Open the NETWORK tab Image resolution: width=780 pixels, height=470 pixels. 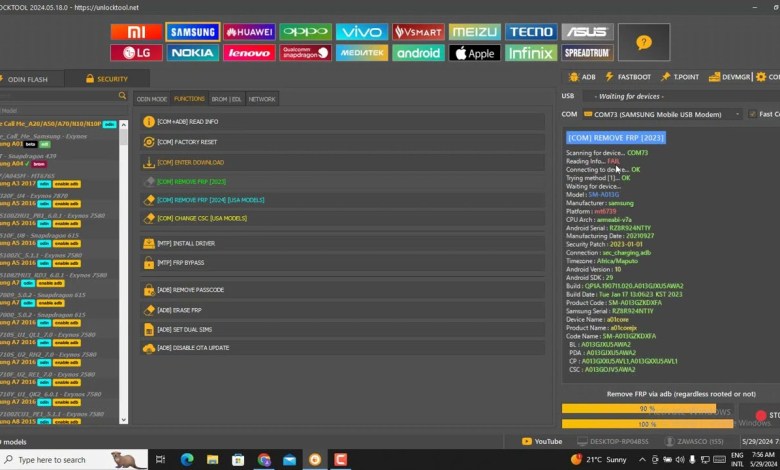(x=262, y=99)
